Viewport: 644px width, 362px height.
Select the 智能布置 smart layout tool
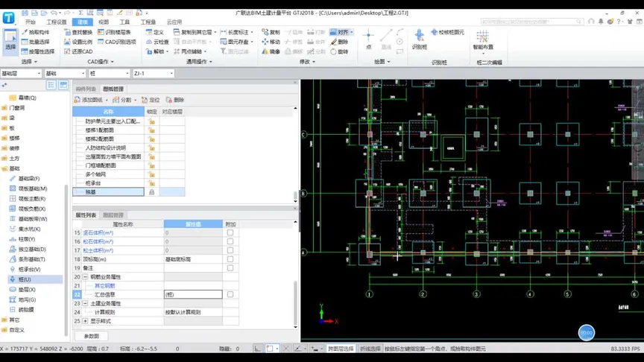click(482, 39)
